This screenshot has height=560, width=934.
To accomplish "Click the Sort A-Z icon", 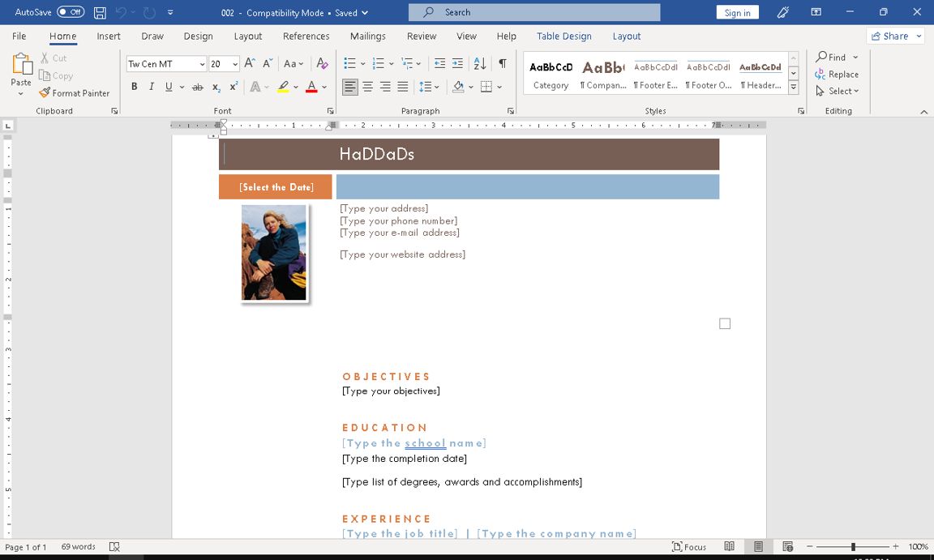I will [x=479, y=63].
